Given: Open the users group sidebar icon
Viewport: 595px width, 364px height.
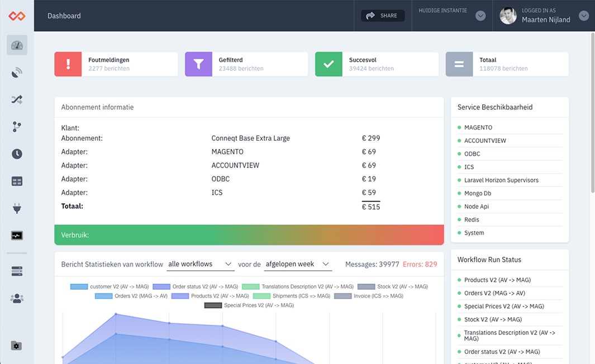Looking at the screenshot, I should pos(17,299).
